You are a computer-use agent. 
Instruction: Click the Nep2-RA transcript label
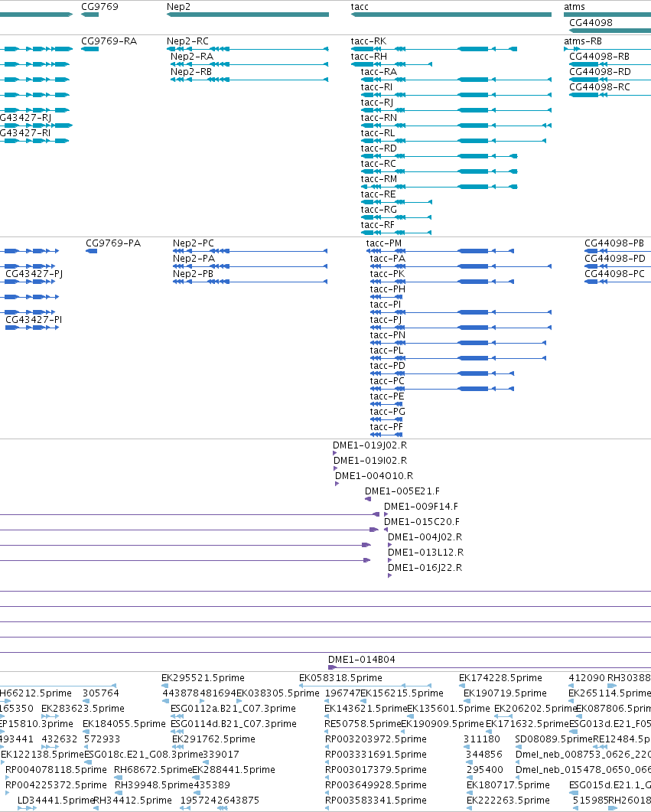192,56
